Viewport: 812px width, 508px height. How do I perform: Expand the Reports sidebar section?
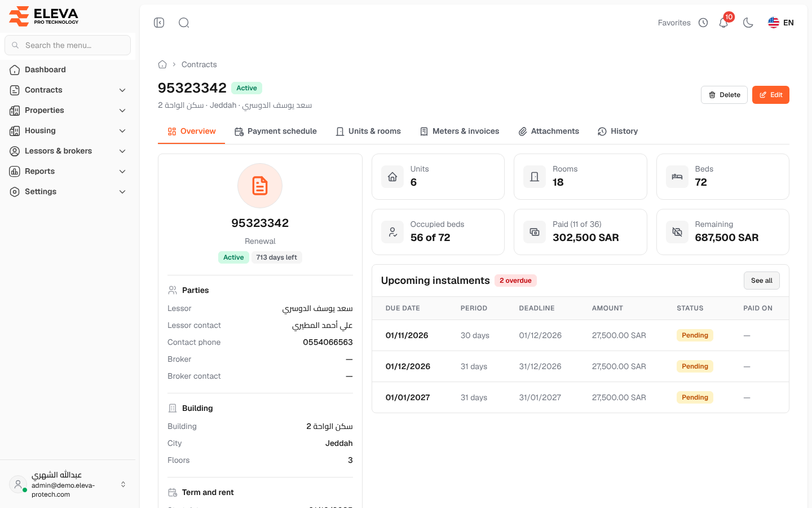click(68, 171)
